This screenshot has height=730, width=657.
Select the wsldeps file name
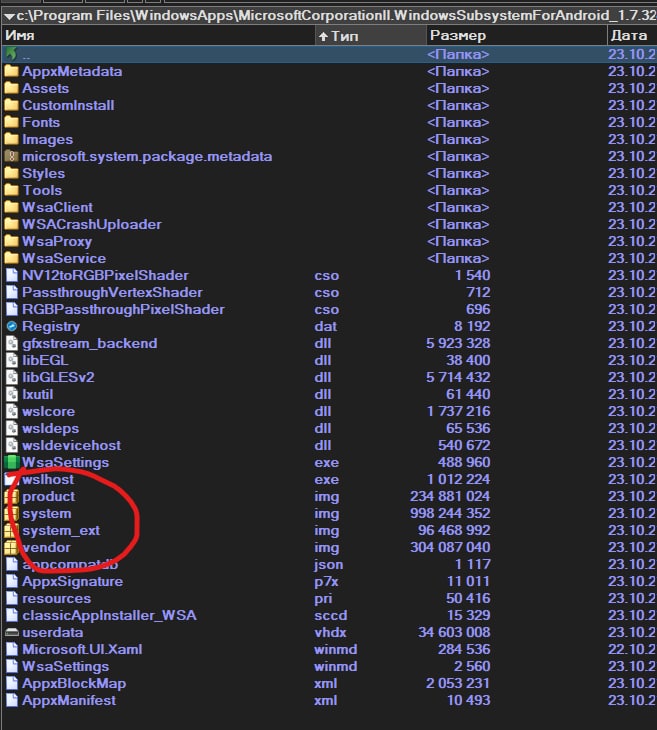pyautogui.click(x=50, y=428)
